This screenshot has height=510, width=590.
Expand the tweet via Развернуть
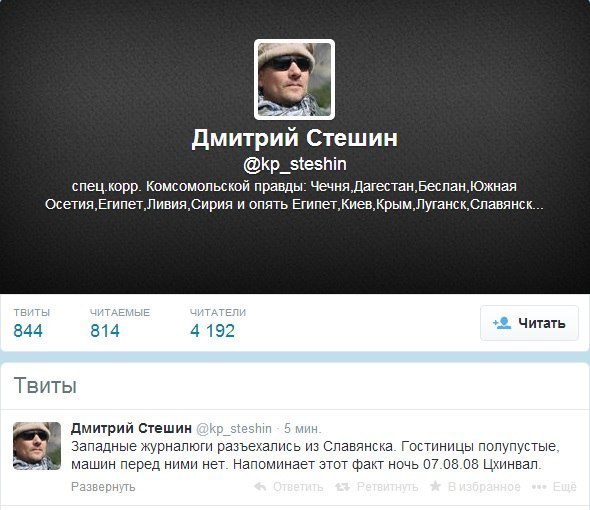pyautogui.click(x=103, y=487)
